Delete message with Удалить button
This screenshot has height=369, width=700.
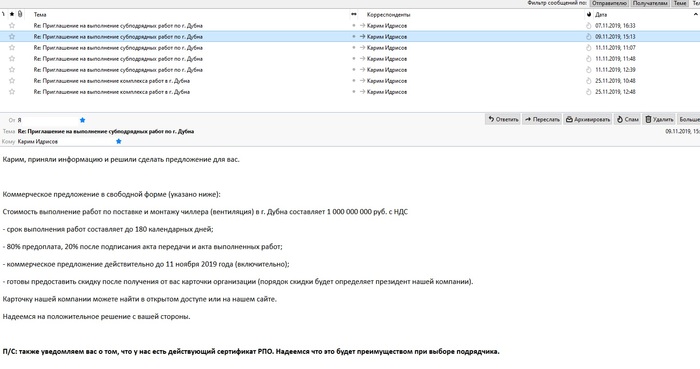point(659,119)
